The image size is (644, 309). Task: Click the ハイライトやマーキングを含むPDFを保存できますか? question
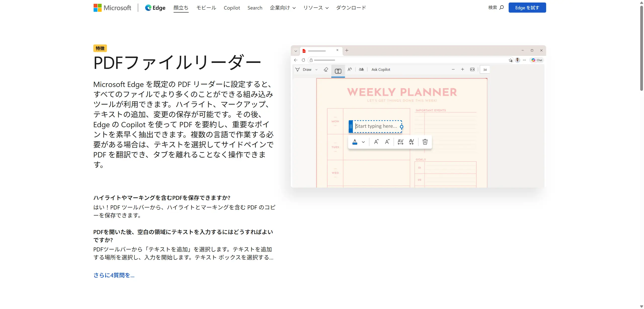(162, 198)
